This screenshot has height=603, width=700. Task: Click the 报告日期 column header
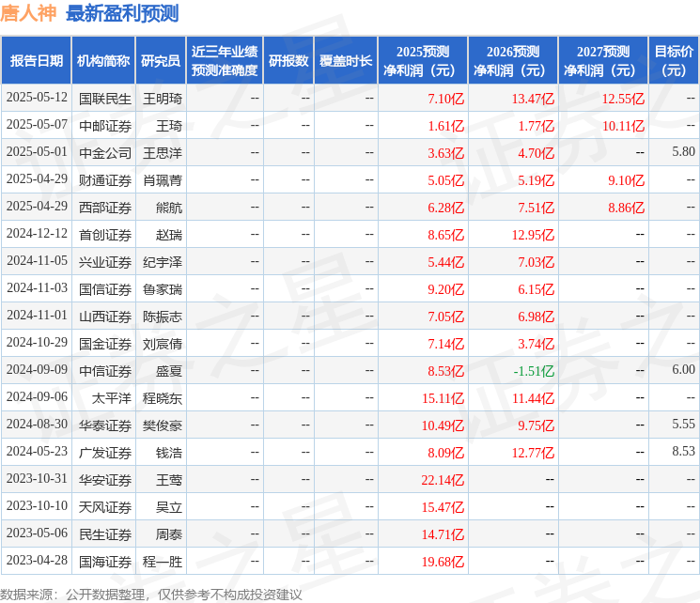[36, 60]
